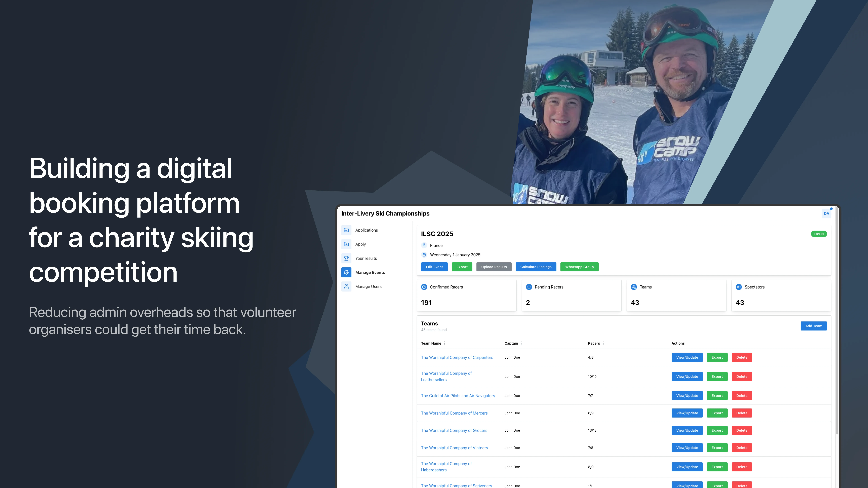Export the Carpenters team

(717, 357)
